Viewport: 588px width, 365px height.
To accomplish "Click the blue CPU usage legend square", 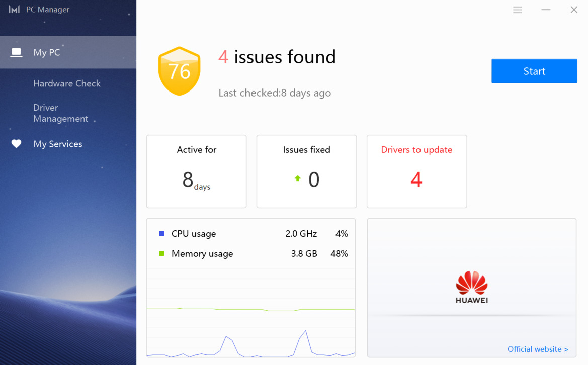I will tap(161, 233).
